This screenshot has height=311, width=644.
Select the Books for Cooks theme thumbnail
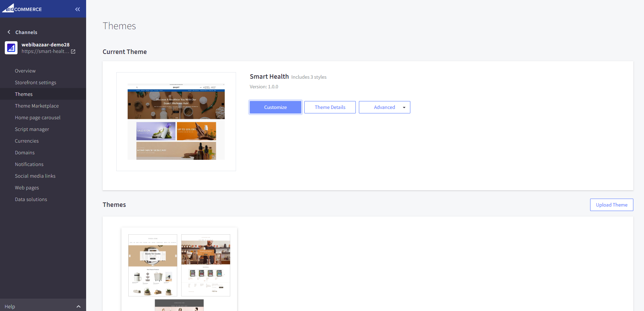tap(153, 265)
